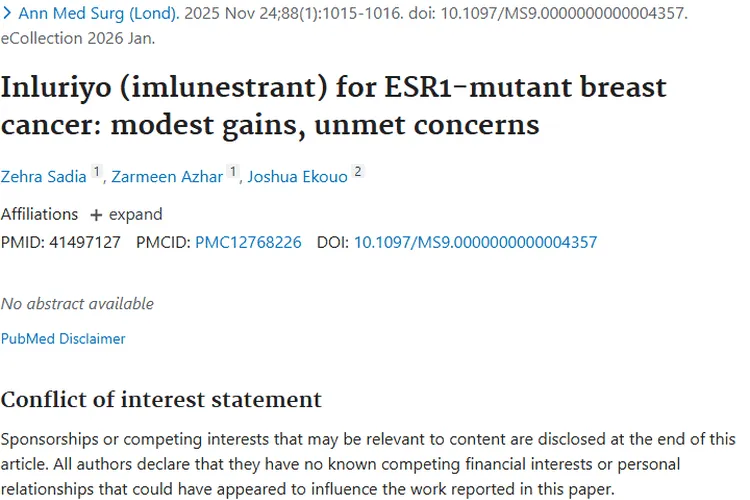Click the Affiliations label
750x500 pixels.
click(x=39, y=214)
